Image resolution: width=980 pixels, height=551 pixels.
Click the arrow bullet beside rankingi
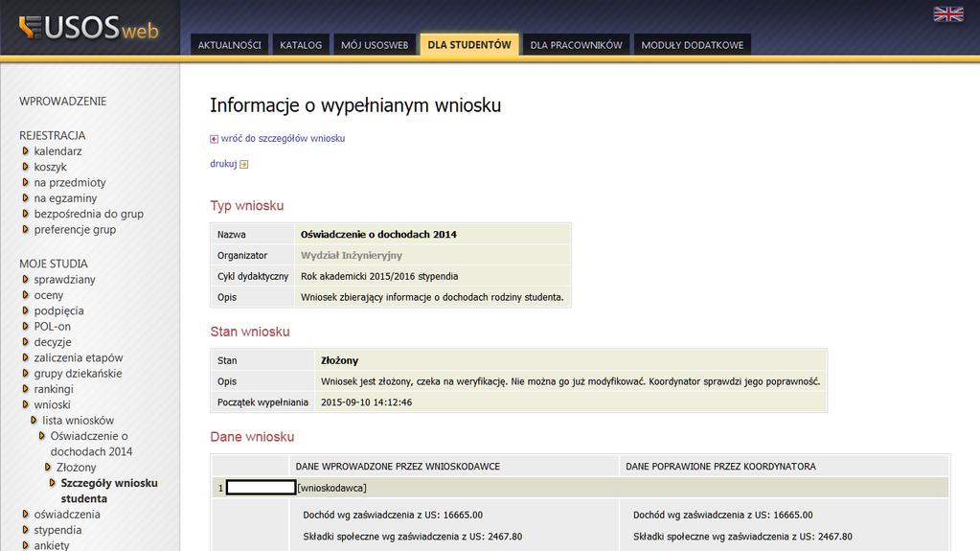(x=26, y=388)
